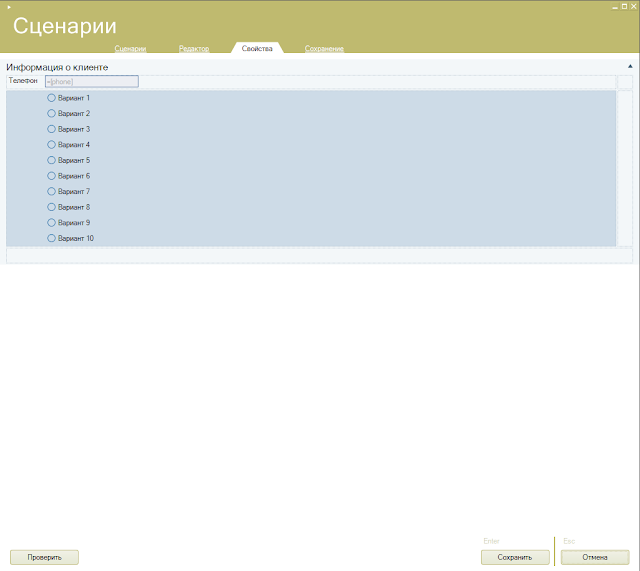640x571 pixels.
Task: Minimize the Сценарии window
Action: [x=615, y=7]
